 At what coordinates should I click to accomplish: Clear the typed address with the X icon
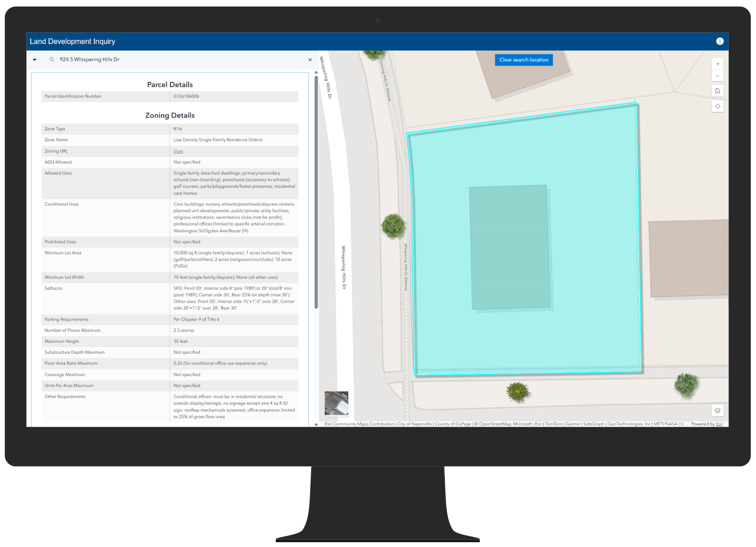point(310,59)
